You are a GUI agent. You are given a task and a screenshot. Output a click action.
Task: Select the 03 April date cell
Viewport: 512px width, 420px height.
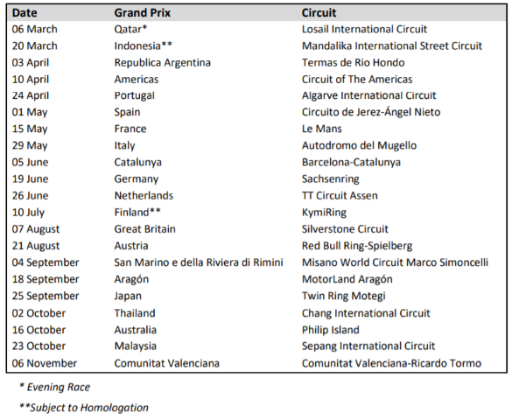point(31,63)
